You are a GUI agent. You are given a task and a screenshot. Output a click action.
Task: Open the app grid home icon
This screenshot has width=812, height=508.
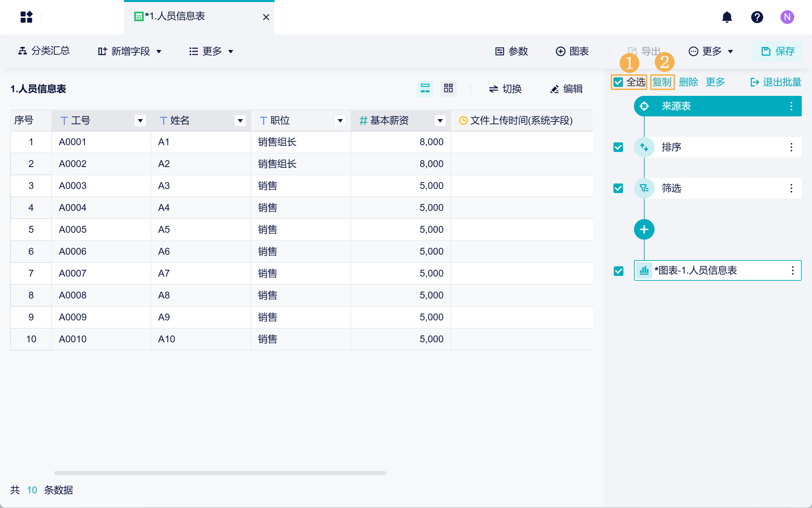[x=26, y=17]
